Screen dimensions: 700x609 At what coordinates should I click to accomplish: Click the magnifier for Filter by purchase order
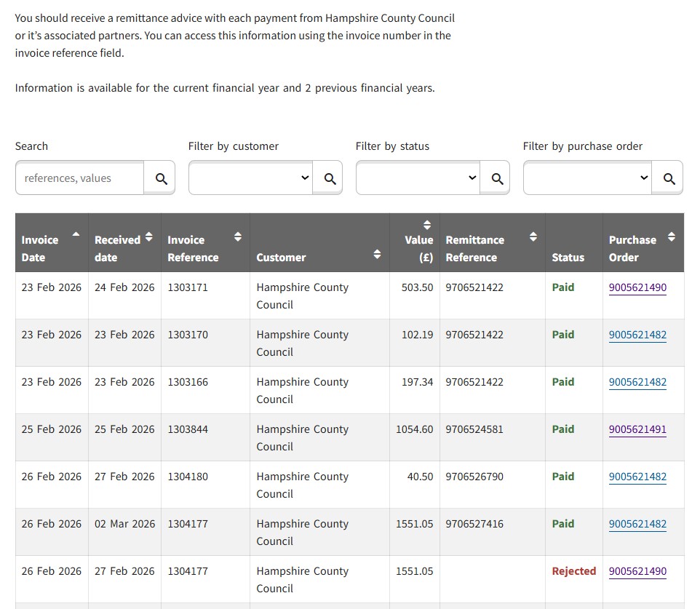tap(669, 178)
